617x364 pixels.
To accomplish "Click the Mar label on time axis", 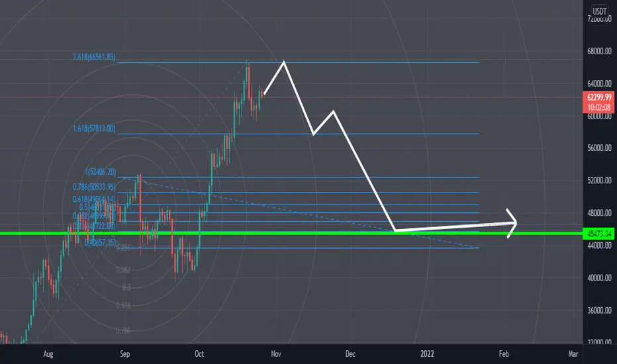I will [x=573, y=354].
